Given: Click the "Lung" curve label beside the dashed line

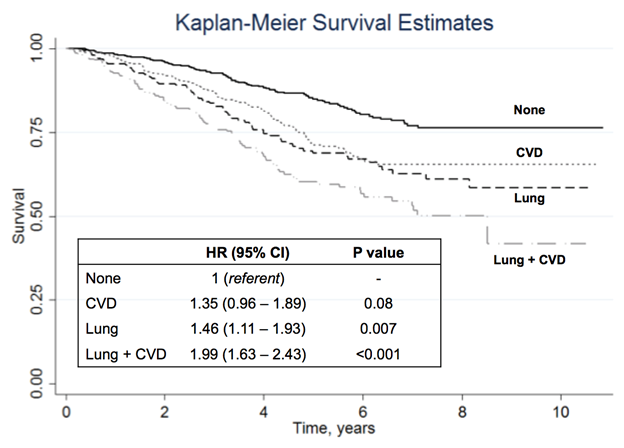Looking at the screenshot, I should click(528, 199).
